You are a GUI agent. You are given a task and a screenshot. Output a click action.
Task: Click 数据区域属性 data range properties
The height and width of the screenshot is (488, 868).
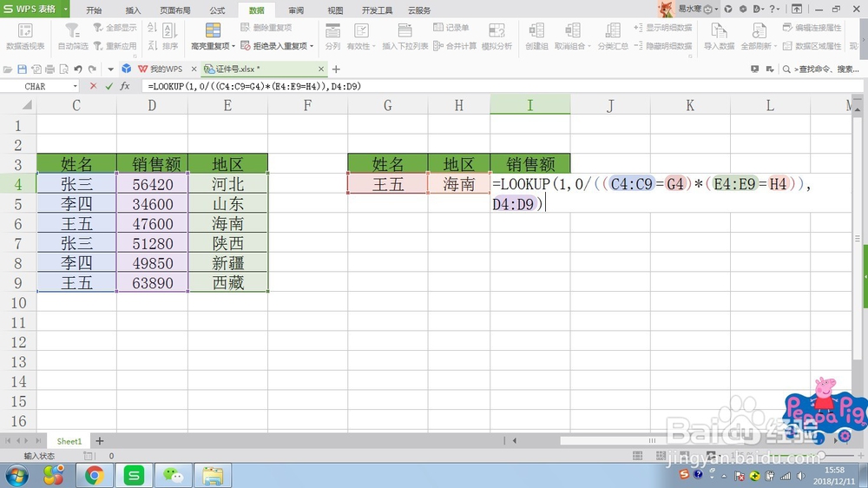(x=812, y=46)
